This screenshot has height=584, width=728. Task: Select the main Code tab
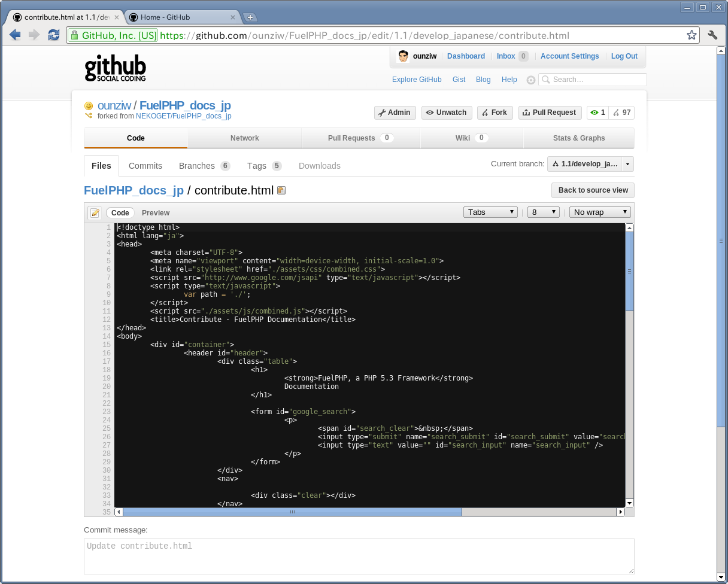pyautogui.click(x=136, y=138)
